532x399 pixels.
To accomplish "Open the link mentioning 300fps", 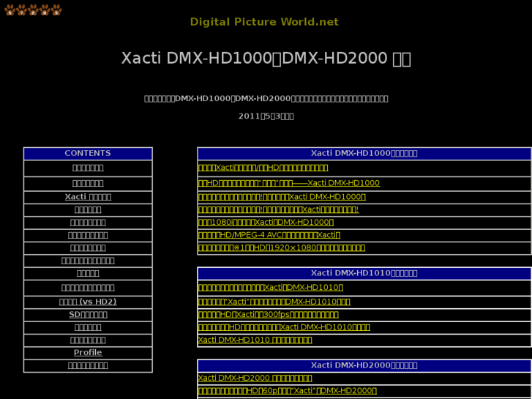I will [x=269, y=315].
